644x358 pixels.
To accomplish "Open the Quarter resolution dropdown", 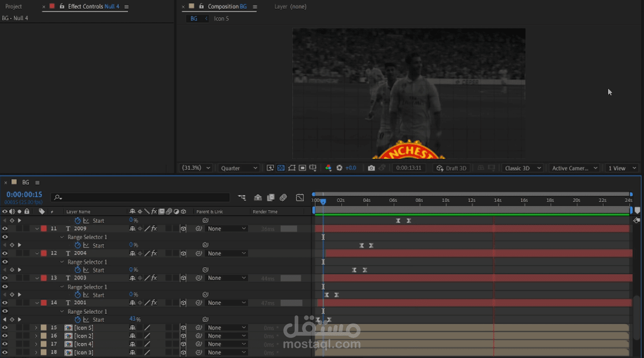I will click(239, 168).
